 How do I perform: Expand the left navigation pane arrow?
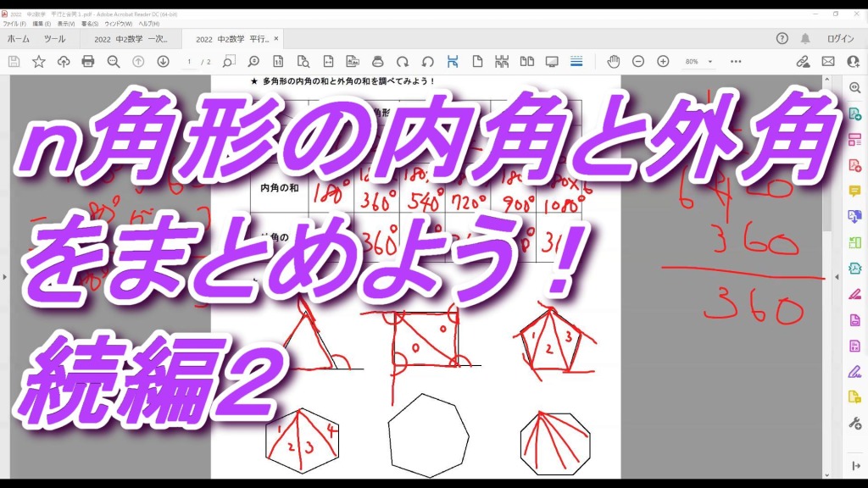coord(4,277)
